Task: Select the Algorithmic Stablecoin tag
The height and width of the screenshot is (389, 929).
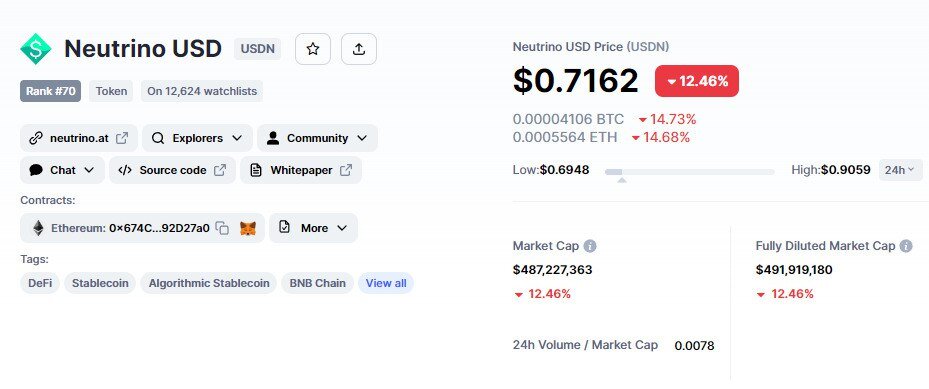Action: (x=209, y=283)
